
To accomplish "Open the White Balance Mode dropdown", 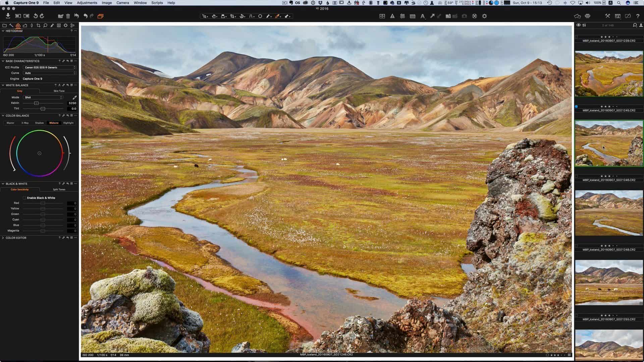I will (x=43, y=97).
